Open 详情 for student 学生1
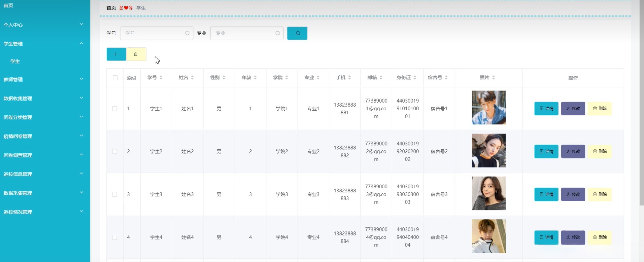The width and height of the screenshot is (644, 262). pos(546,109)
